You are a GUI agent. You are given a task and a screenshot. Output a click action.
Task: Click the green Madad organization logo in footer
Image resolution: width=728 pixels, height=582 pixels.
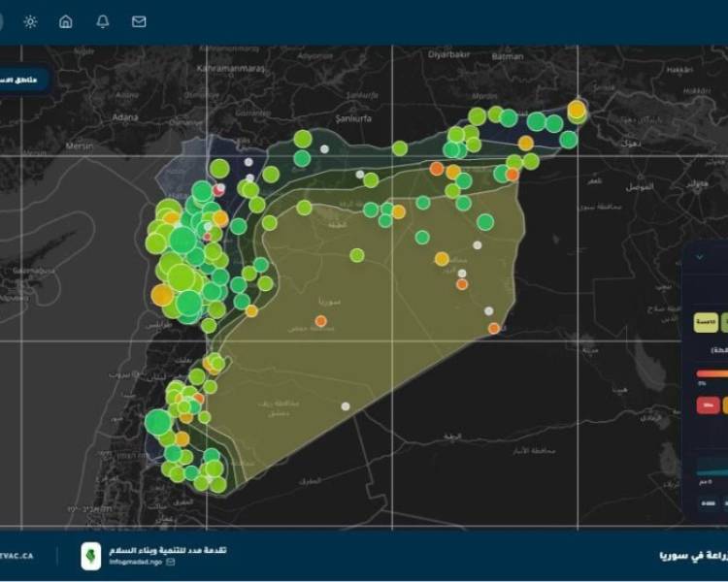(x=90, y=556)
